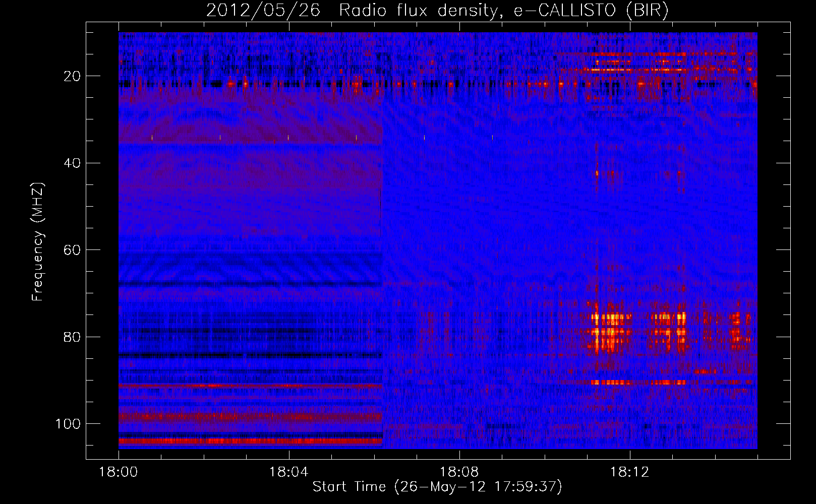Click the 'Start Time (26-May-12 17:59:37)' label
Screen dimensions: 816x504
click(437, 487)
